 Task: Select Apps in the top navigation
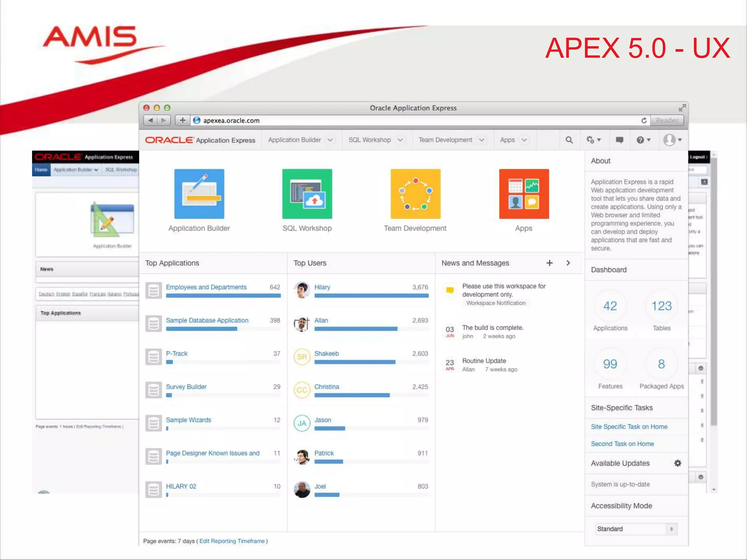click(507, 140)
